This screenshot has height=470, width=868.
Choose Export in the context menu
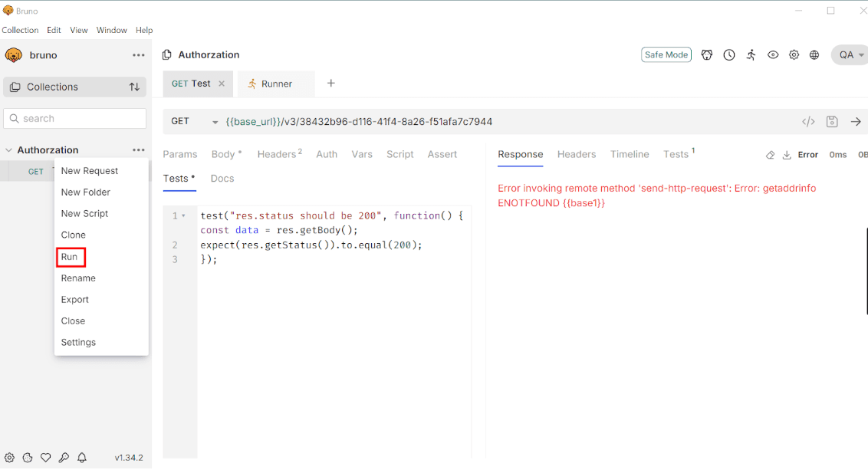[x=75, y=300]
